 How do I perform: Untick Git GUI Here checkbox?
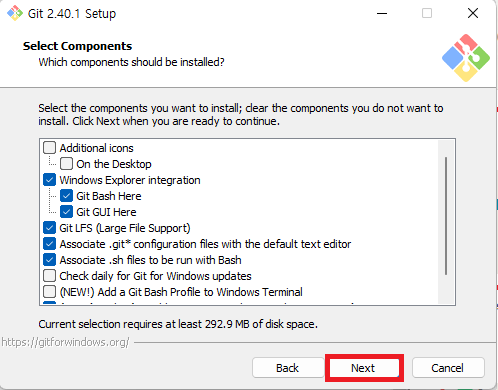tap(66, 212)
